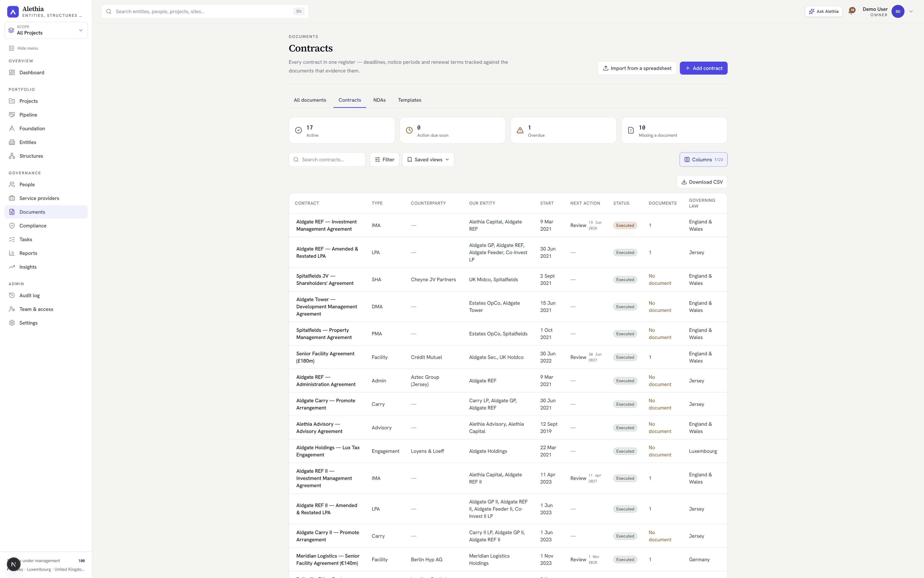The height and width of the screenshot is (578, 924).
Task: Click the People icon in Governance
Action: (x=12, y=184)
